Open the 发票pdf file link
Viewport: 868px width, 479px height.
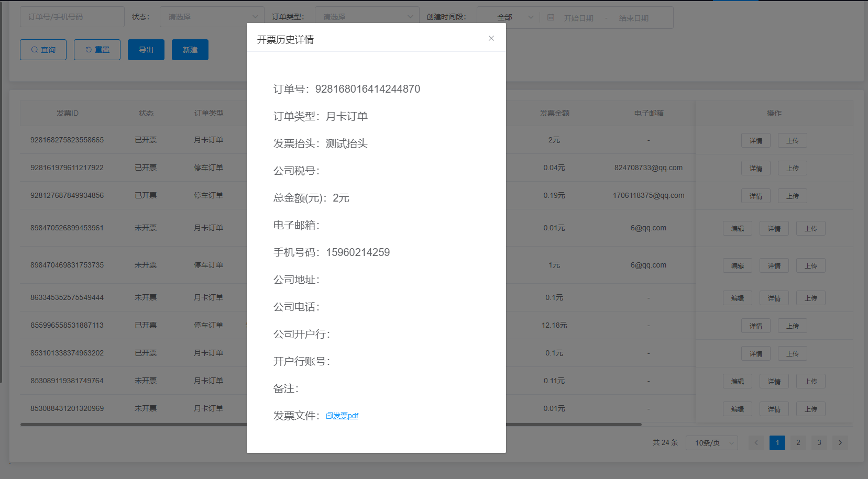coord(343,416)
